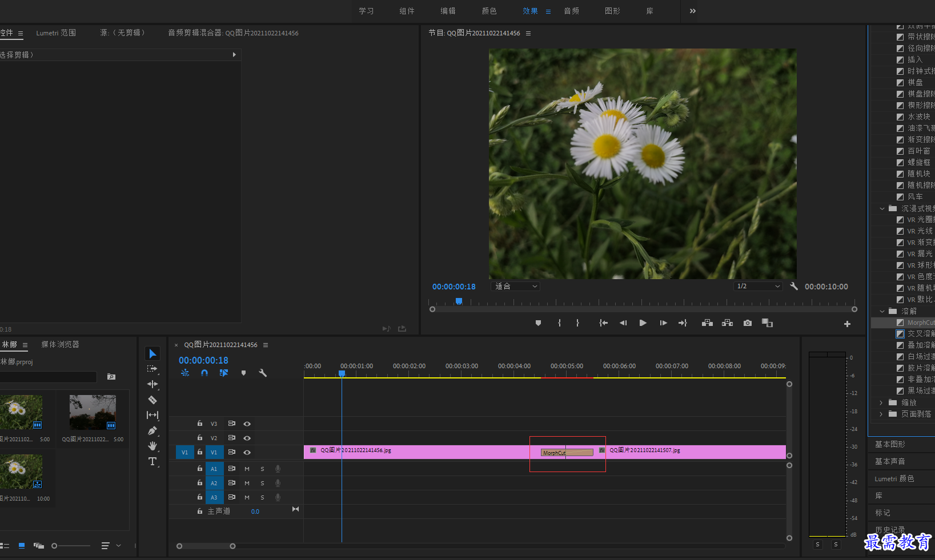Select the Track Select Forward tool

[152, 369]
